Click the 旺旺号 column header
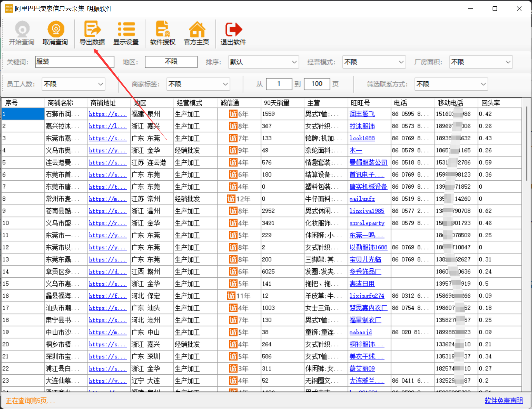Screen dimensions: 532x409 click(x=369, y=103)
